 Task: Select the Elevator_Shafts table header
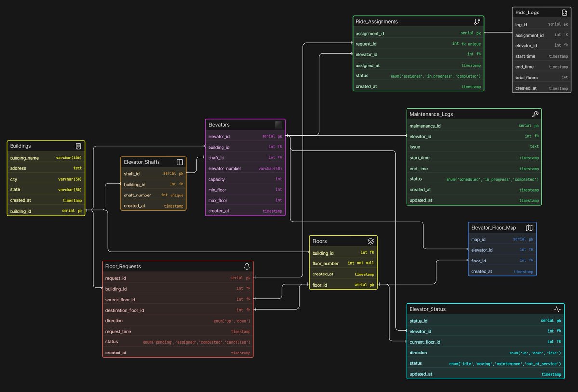(154, 162)
